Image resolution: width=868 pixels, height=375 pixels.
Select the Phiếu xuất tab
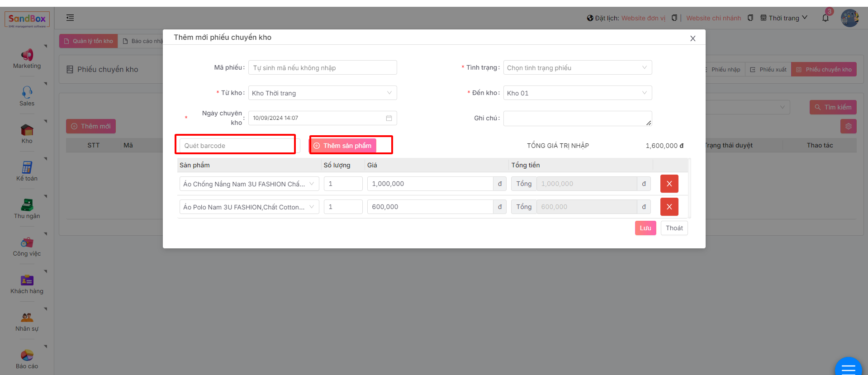[x=768, y=70]
